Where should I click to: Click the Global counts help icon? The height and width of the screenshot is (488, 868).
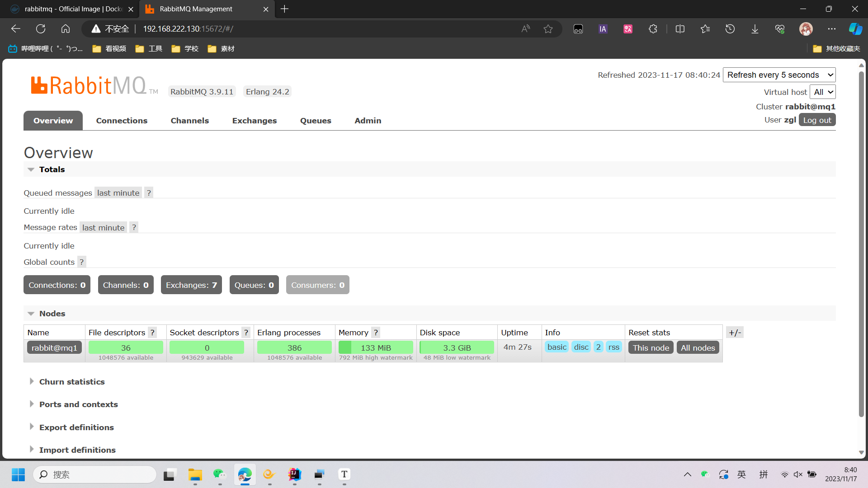coord(81,262)
